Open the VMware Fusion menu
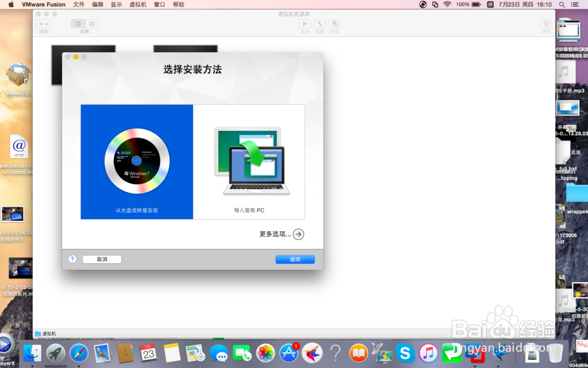The image size is (588, 368). (44, 5)
